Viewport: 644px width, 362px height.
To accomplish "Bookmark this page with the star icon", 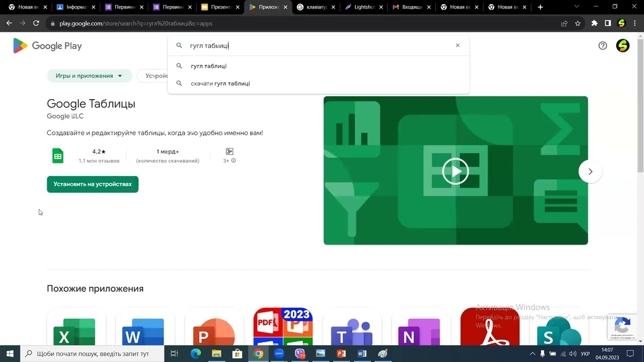I will click(x=578, y=23).
